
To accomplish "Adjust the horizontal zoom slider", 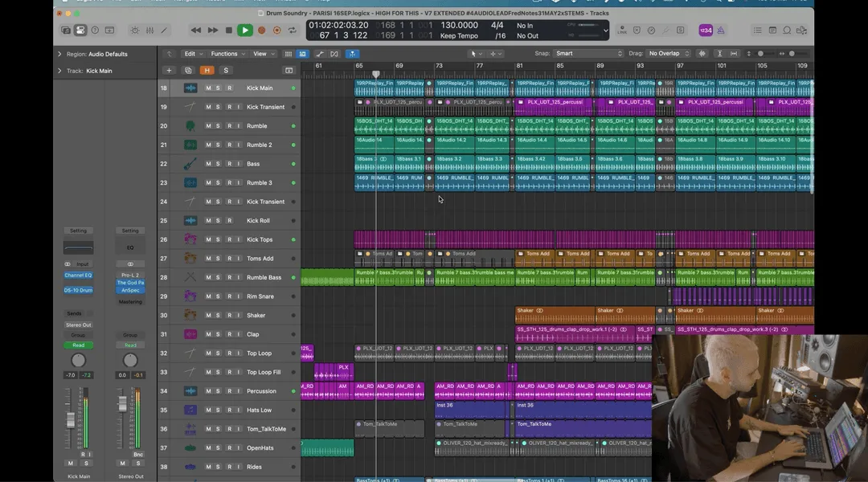I will coord(792,54).
